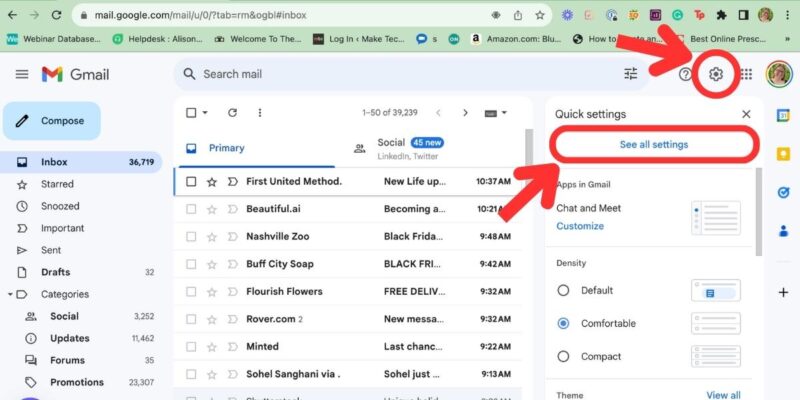Collapse the Categories label
The image size is (800, 400).
click(10, 294)
